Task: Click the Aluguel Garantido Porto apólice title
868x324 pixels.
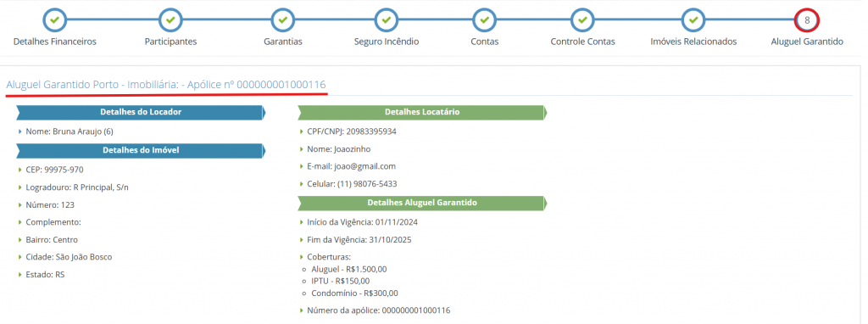Action: click(166, 85)
